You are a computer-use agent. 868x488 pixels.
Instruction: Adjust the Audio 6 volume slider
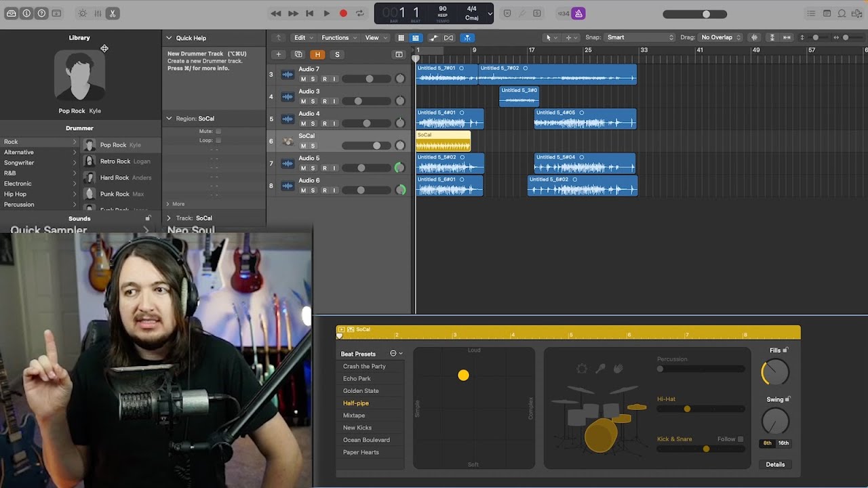pyautogui.click(x=367, y=190)
